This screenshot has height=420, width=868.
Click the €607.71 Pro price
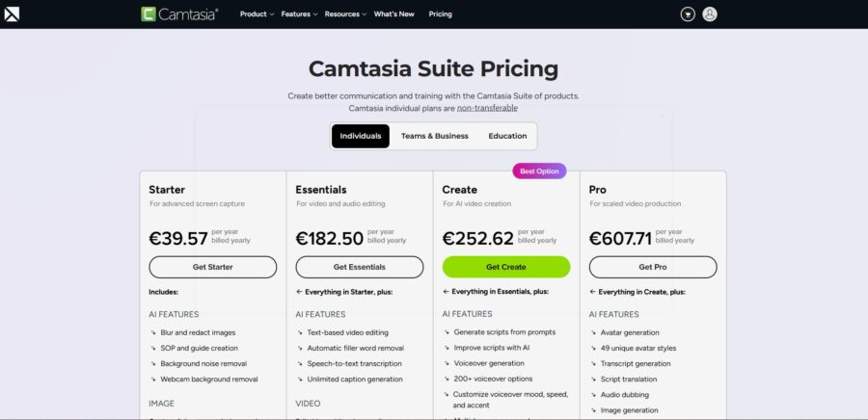[620, 239]
